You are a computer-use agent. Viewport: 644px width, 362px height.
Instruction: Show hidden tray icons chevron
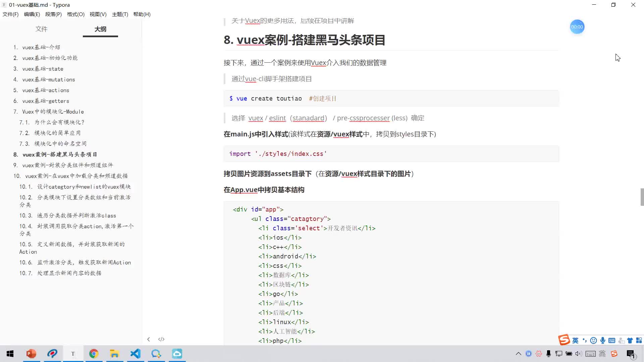pyautogui.click(x=519, y=354)
